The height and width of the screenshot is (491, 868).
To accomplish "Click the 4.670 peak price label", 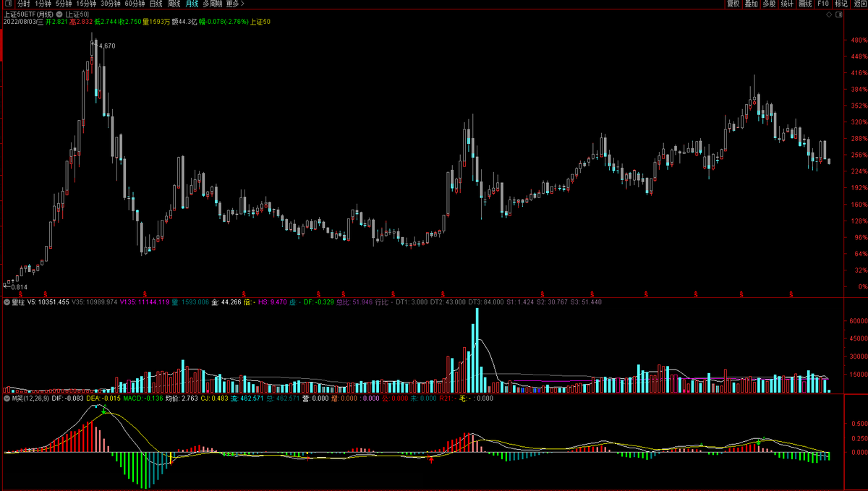I will 107,46.
